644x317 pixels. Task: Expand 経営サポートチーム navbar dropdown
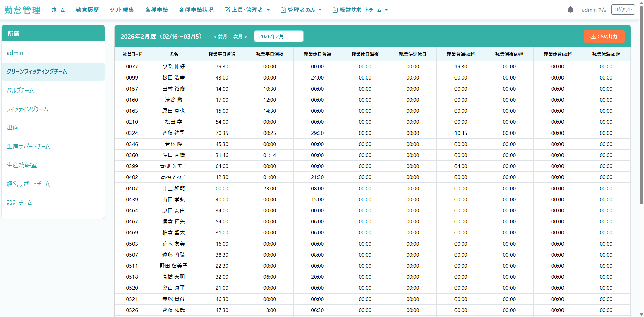point(360,10)
